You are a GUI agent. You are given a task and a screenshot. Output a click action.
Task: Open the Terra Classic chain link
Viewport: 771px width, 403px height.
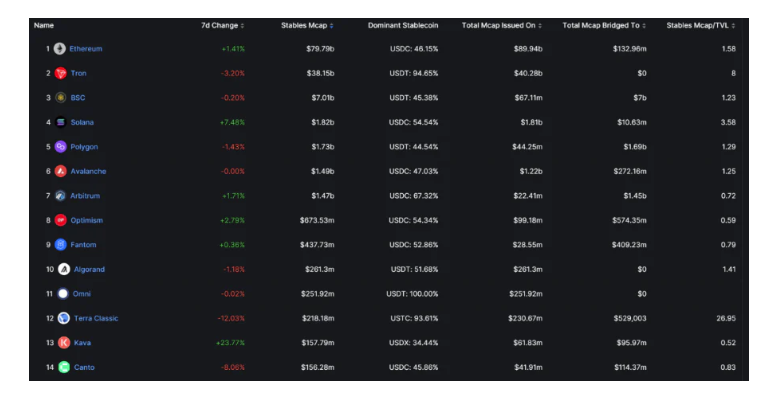point(96,318)
